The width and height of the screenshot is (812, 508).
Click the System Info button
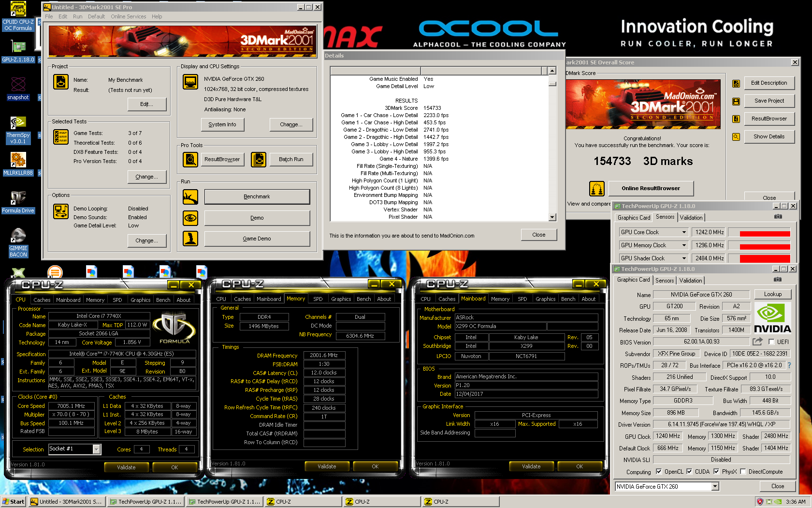coord(222,124)
